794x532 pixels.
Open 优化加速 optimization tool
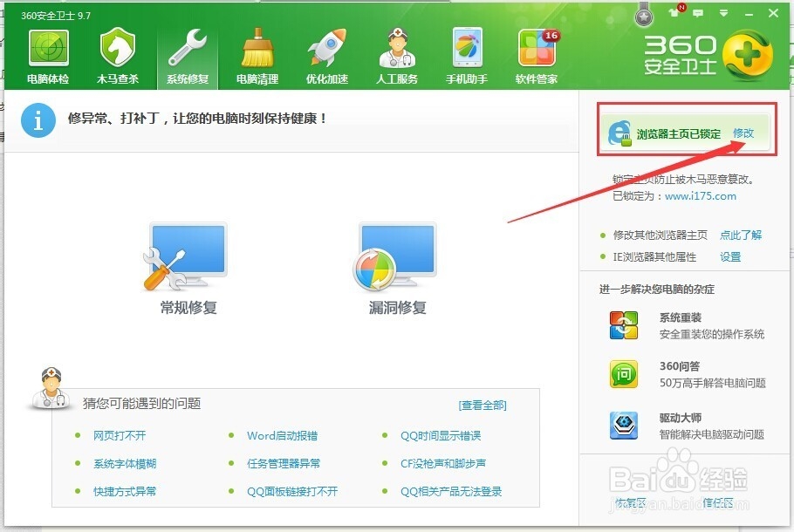[327, 52]
